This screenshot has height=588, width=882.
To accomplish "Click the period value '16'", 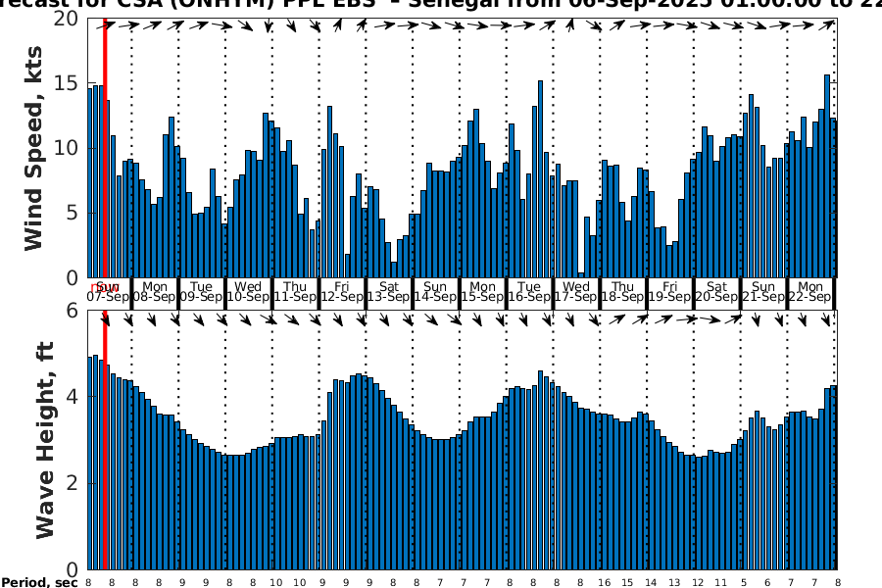I will (604, 583).
